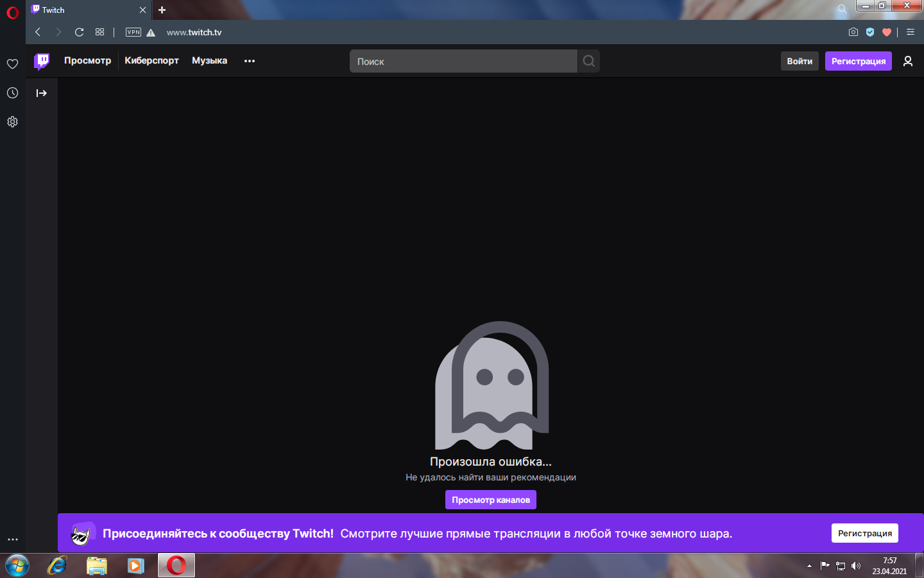Open the Action Center flag icon
This screenshot has height=578, width=924.
tap(825, 566)
